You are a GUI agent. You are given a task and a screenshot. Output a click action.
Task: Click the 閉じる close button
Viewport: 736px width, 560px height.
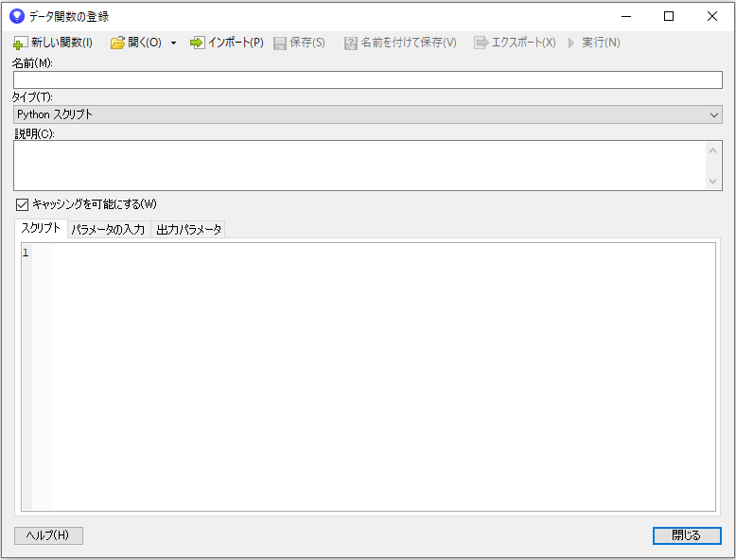click(x=687, y=535)
